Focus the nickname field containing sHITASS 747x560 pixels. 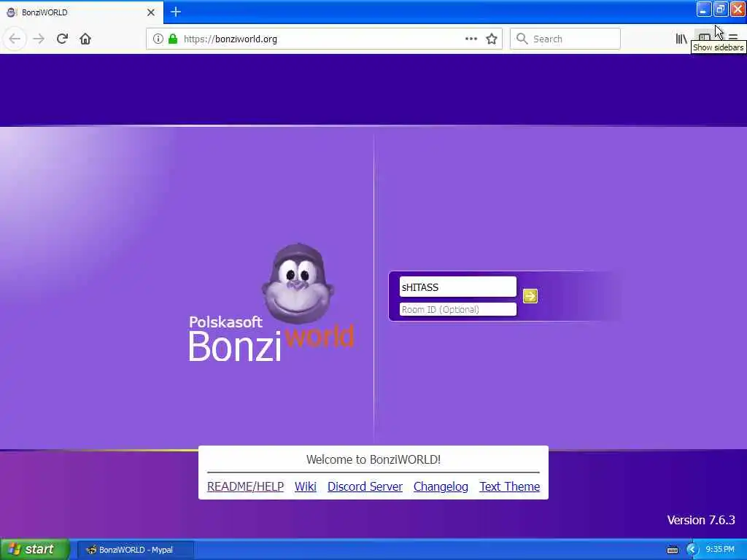(x=458, y=287)
